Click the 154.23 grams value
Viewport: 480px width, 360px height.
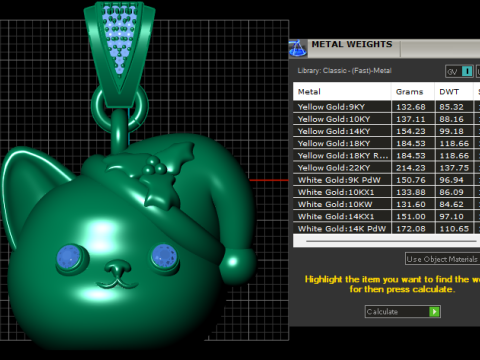pyautogui.click(x=411, y=131)
